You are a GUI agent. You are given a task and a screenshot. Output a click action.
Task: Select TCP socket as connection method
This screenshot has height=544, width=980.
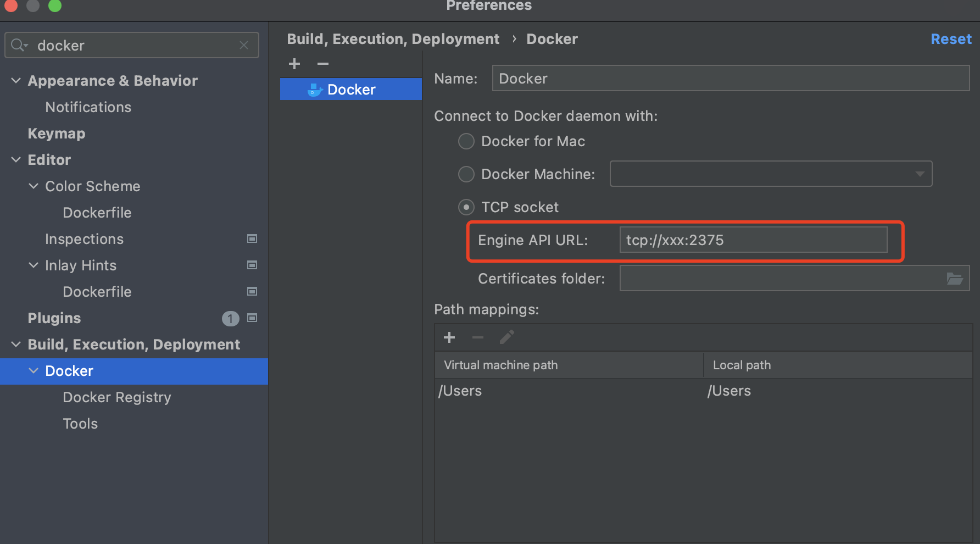click(466, 207)
